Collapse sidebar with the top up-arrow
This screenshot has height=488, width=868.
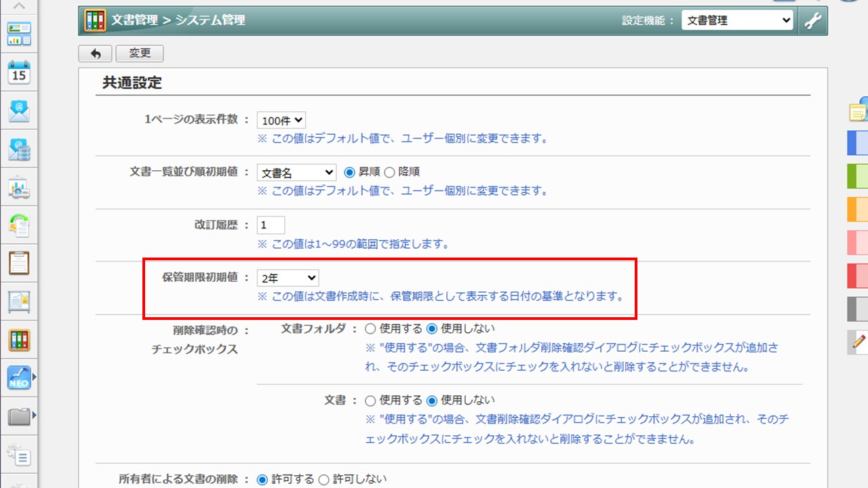coord(19,6)
